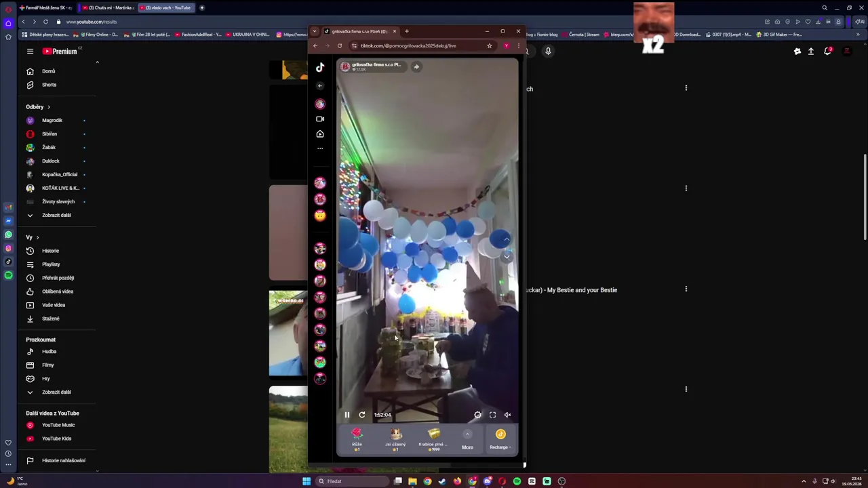
Task: Send the Jsi úžasný cat gift
Action: (x=395, y=439)
